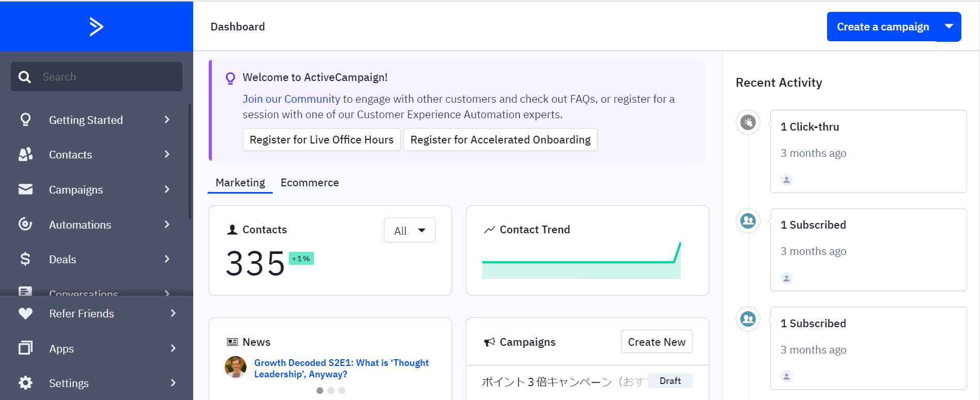Click the Campaigns megaphone icon
Screen dimensions: 980x400
point(489,342)
